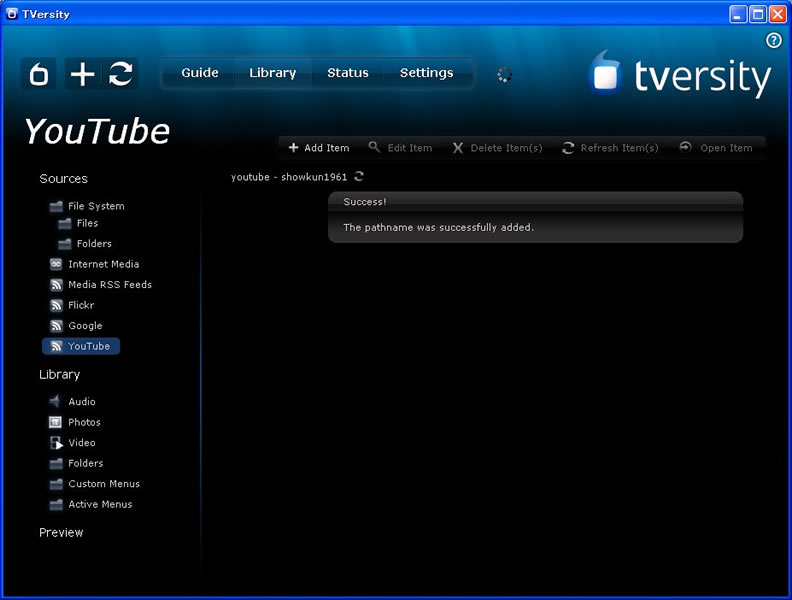The image size is (792, 600).
Task: Click the Photos library icon
Action: (56, 422)
